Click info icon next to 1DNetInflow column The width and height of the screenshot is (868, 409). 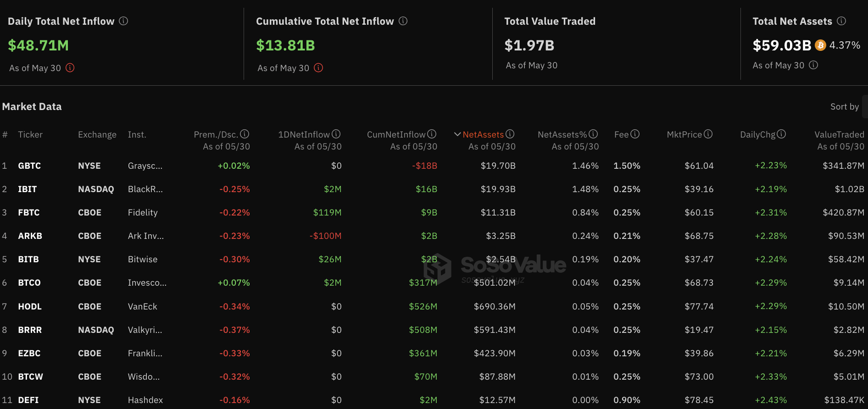(336, 134)
